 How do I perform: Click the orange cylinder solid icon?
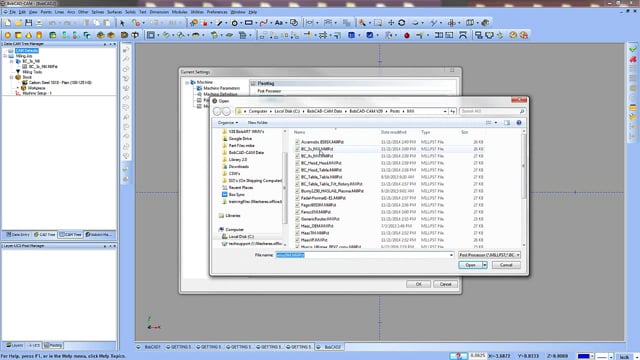pos(39,36)
